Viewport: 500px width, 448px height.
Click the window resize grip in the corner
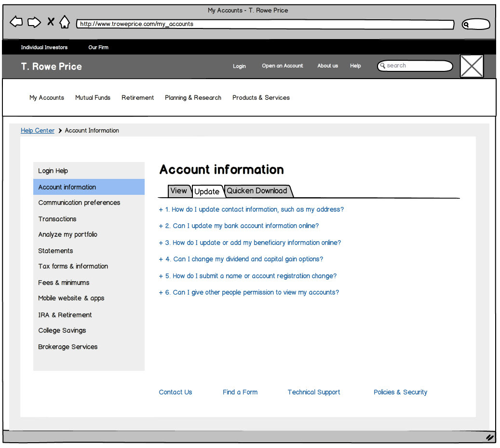click(x=489, y=437)
